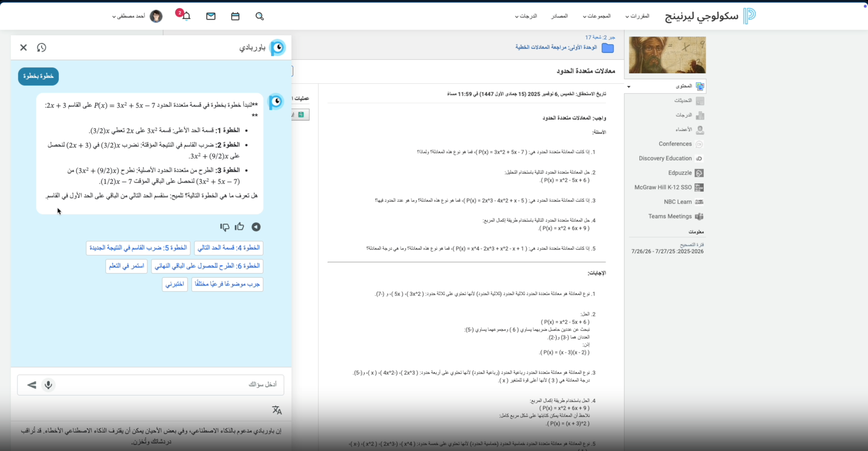868x451 pixels.
Task: Select Discovery Education in sidebar
Action: pyautogui.click(x=665, y=158)
